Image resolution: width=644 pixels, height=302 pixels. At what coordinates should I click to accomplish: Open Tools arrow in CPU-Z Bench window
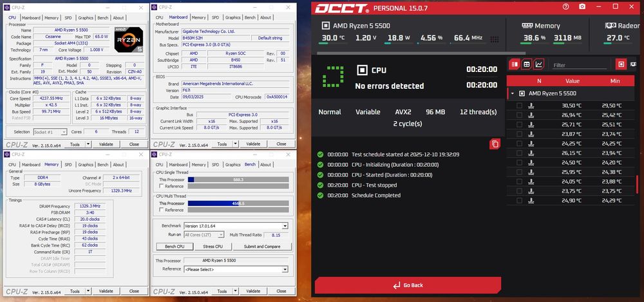[x=235, y=291]
